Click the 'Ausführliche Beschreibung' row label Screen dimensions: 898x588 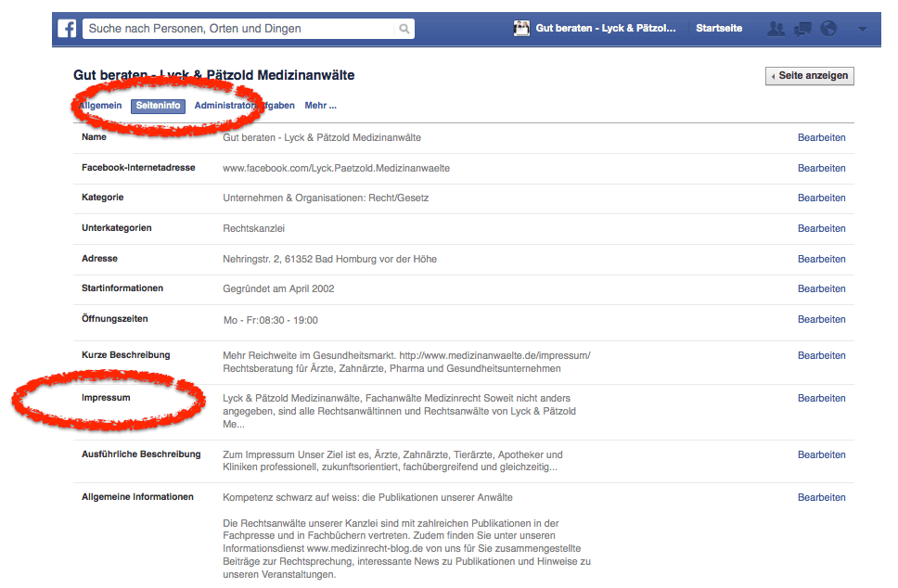click(x=141, y=454)
